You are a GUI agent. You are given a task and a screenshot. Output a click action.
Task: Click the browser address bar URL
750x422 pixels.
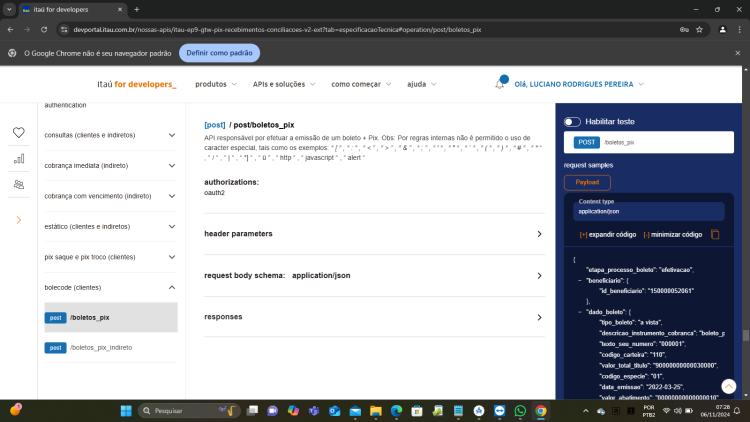277,30
